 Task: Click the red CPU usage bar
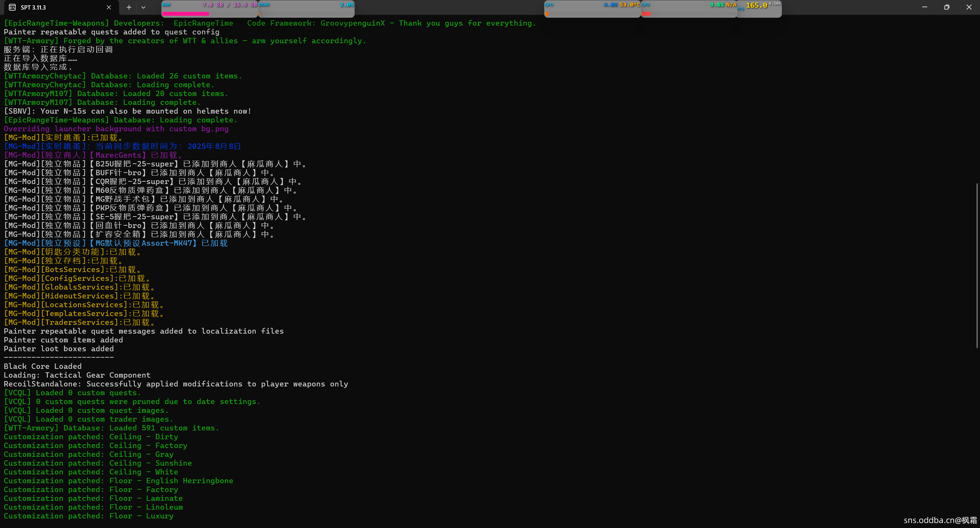coord(646,14)
